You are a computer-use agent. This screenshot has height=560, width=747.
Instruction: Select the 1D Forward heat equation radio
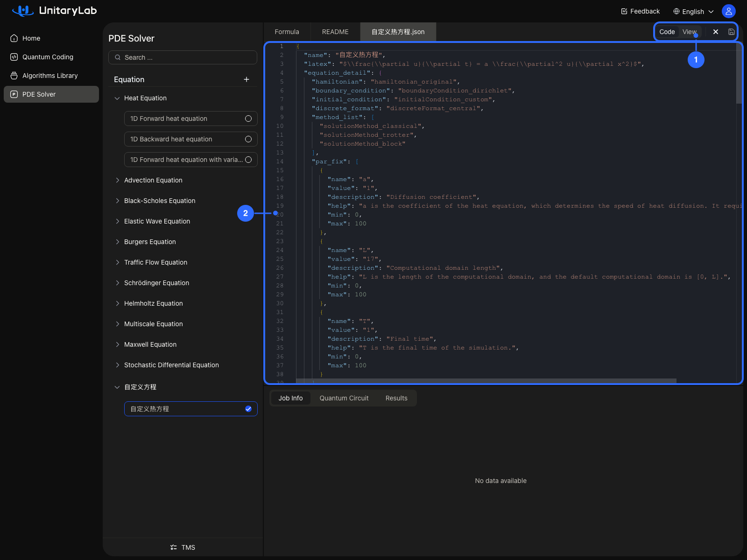click(x=248, y=119)
